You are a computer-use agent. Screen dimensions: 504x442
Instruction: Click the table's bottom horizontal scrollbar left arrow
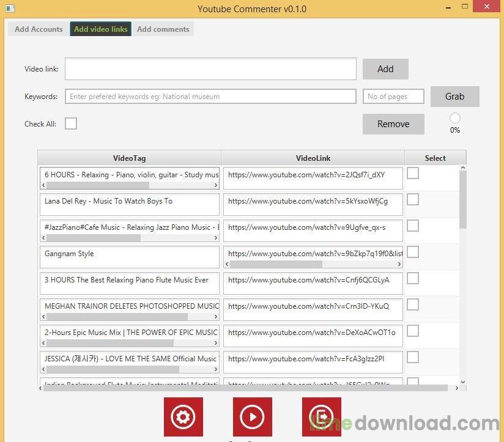pyautogui.click(x=40, y=388)
